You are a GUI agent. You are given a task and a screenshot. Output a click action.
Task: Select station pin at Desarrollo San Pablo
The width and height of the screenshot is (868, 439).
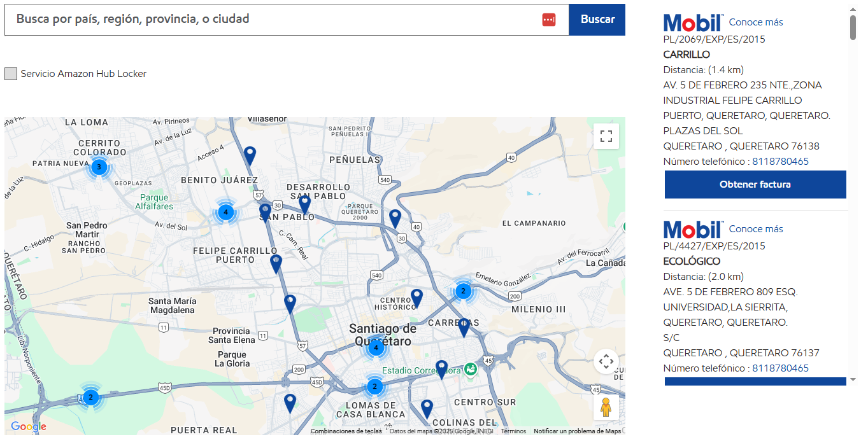click(305, 204)
